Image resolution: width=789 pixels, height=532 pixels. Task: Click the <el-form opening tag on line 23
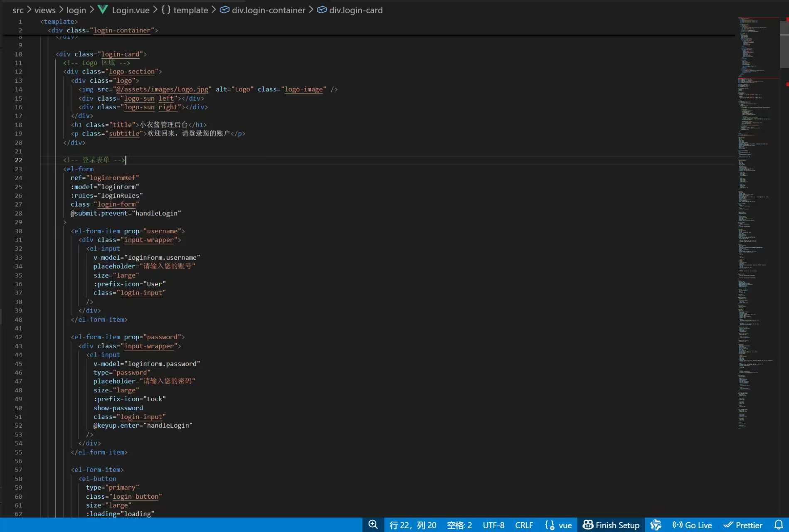pos(78,169)
